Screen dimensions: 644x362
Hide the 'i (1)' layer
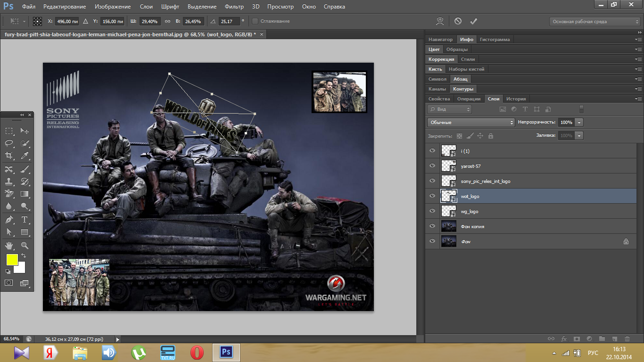(432, 151)
